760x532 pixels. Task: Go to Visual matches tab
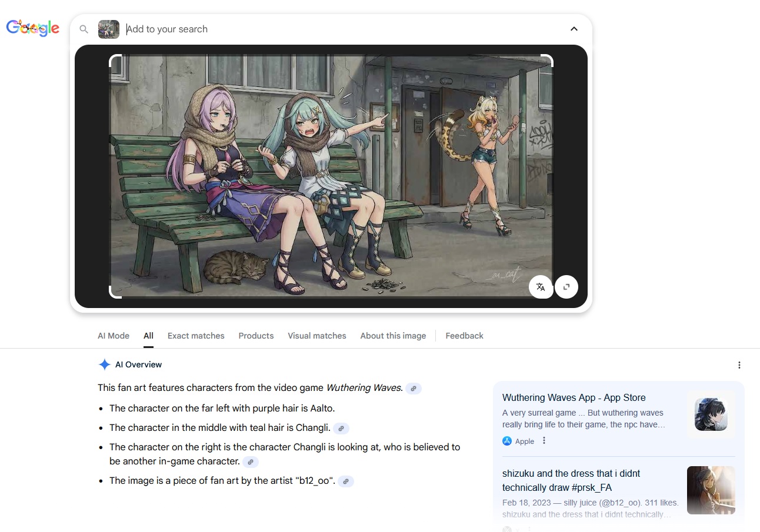click(x=317, y=336)
